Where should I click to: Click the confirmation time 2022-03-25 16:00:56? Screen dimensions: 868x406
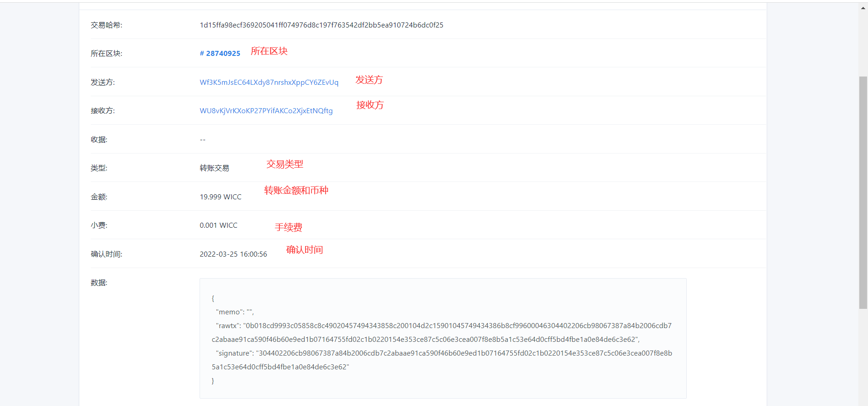[233, 254]
